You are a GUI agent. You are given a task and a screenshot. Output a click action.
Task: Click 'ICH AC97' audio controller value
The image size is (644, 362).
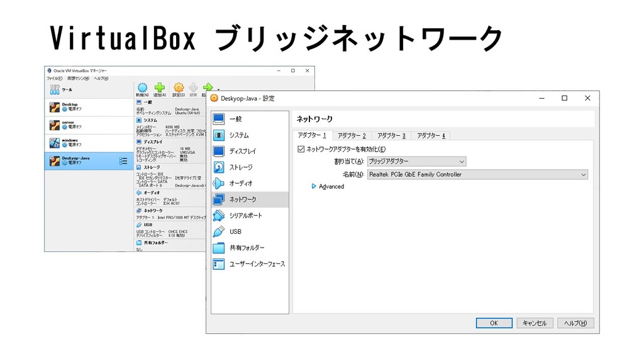tap(172, 203)
